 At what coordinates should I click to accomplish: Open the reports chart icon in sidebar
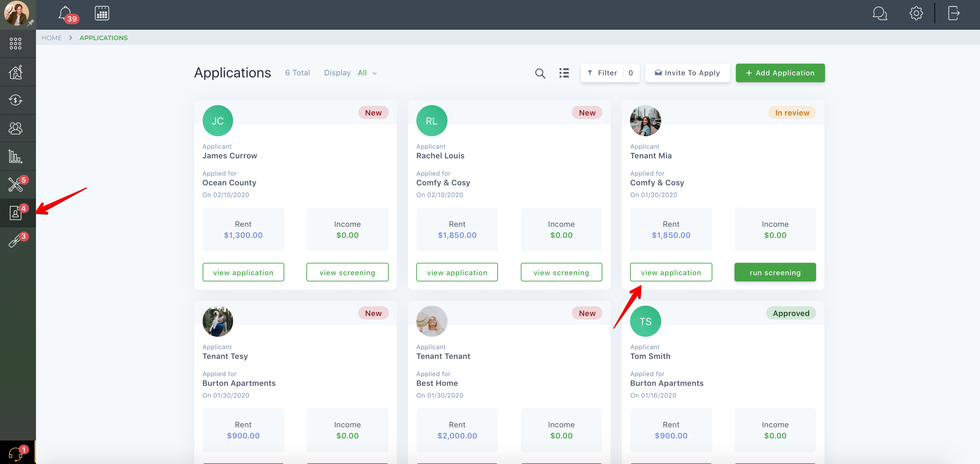coord(15,156)
